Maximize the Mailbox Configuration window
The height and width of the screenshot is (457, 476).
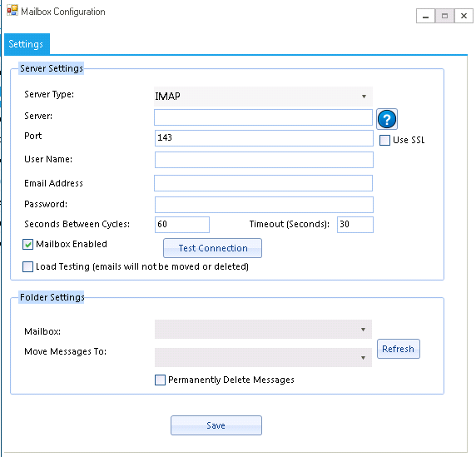click(444, 16)
